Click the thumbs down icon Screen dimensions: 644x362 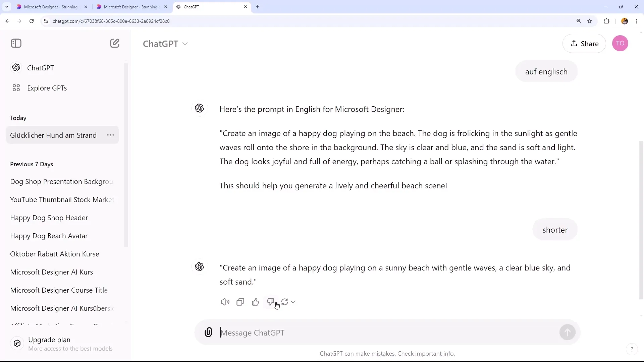(271, 302)
